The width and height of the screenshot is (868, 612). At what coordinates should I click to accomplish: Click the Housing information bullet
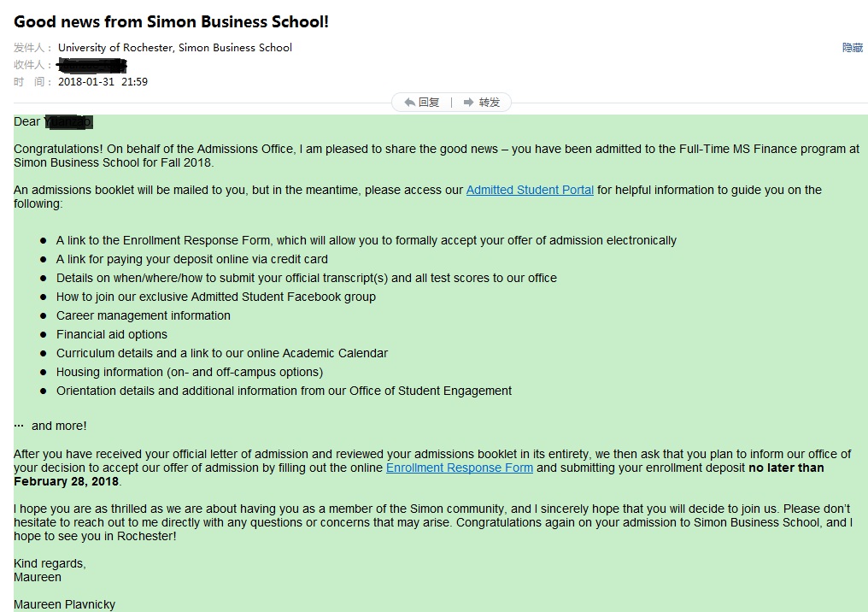(190, 372)
